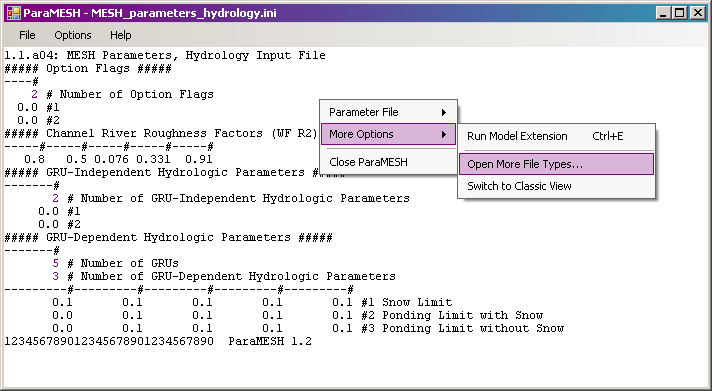Viewport: 712px width, 391px height.
Task: Click the '1.1.a04: MESH Parameters' header line
Action: point(165,55)
